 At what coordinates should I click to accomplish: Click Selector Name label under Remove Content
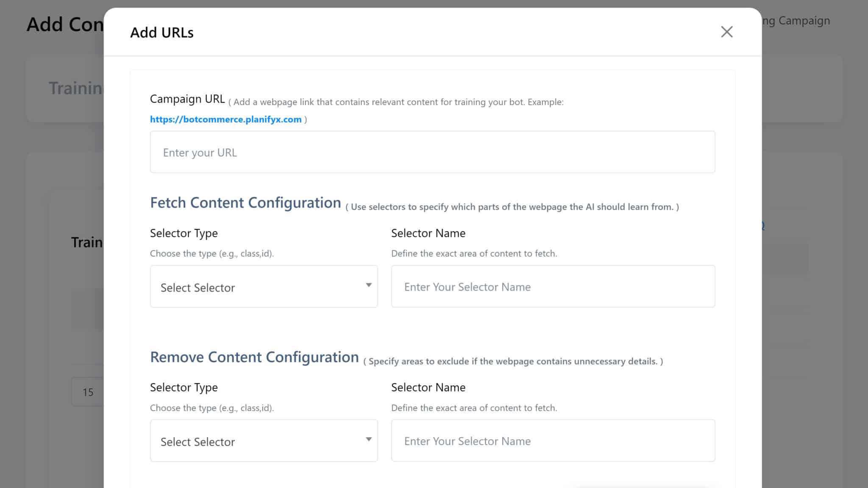(x=428, y=388)
